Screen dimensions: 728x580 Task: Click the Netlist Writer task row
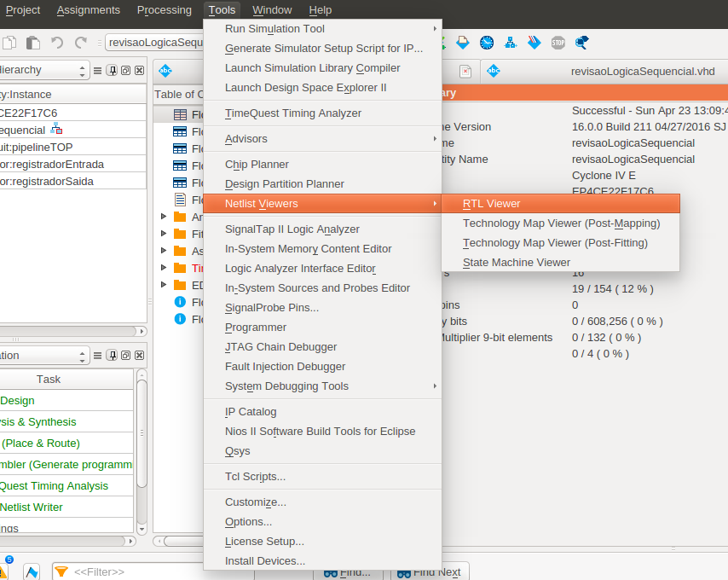tap(66, 507)
